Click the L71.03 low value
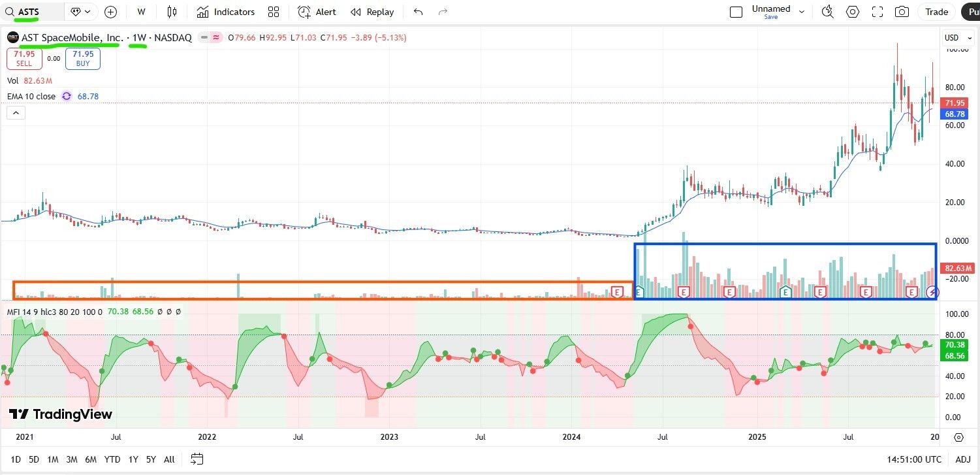980x475 pixels. click(304, 38)
